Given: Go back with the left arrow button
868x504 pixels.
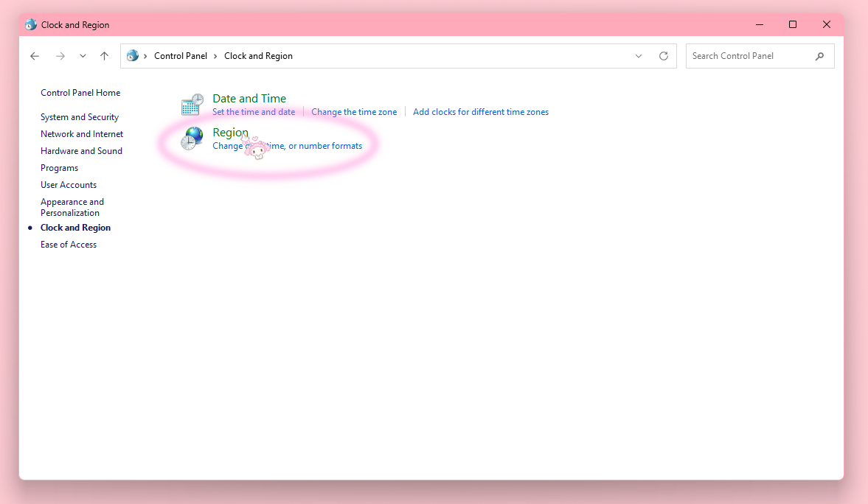Looking at the screenshot, I should 35,56.
